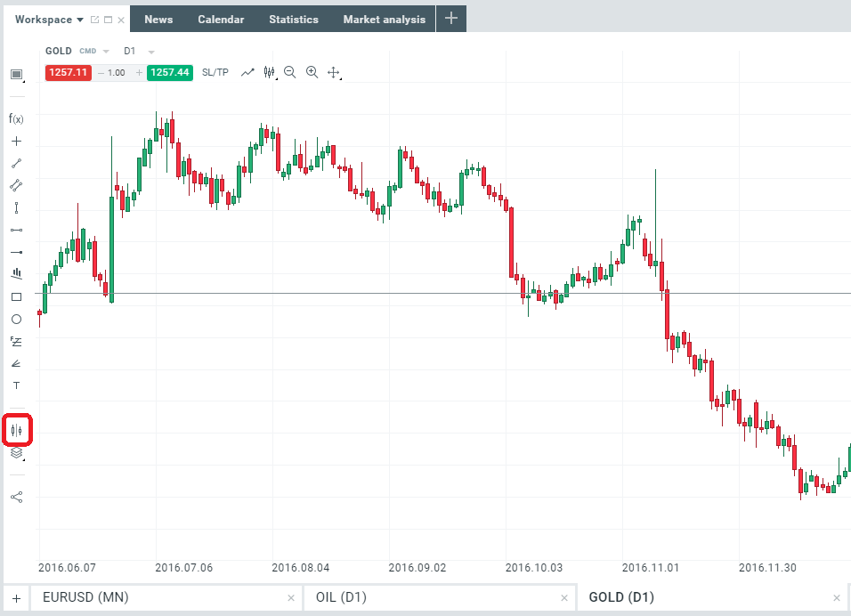851x616 pixels.
Task: Expand the D1 timeframe dropdown
Action: (151, 52)
